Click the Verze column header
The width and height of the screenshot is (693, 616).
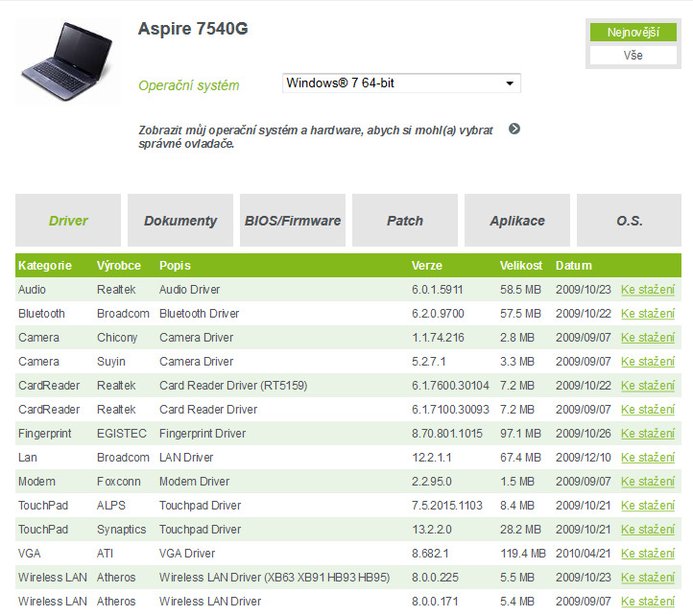[x=426, y=265]
